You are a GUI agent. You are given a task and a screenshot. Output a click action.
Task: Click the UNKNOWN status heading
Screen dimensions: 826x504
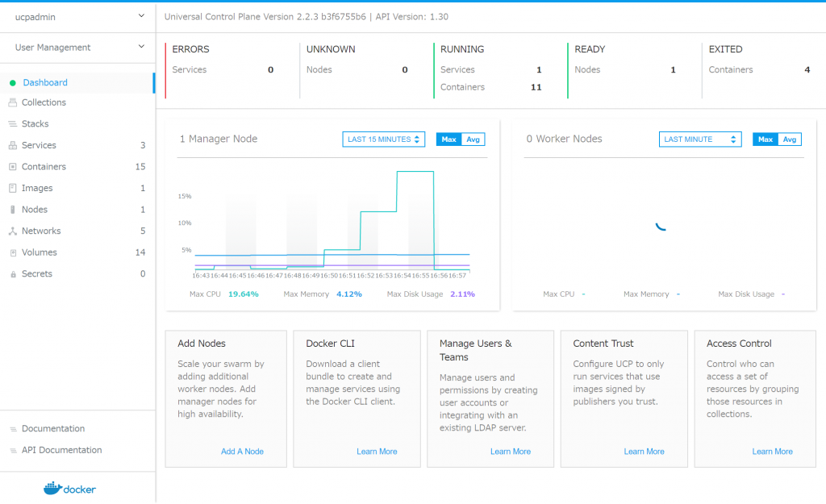pos(331,49)
